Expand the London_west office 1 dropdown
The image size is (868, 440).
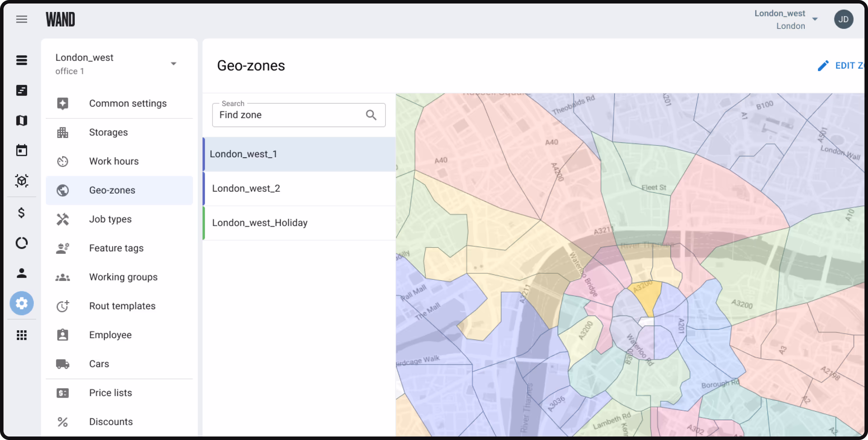click(173, 64)
